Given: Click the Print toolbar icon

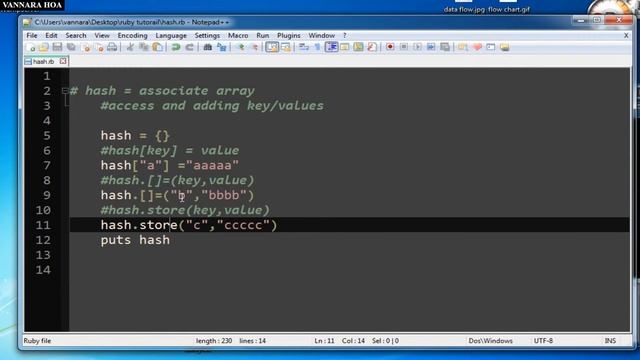Looking at the screenshot, I should 112,47.
